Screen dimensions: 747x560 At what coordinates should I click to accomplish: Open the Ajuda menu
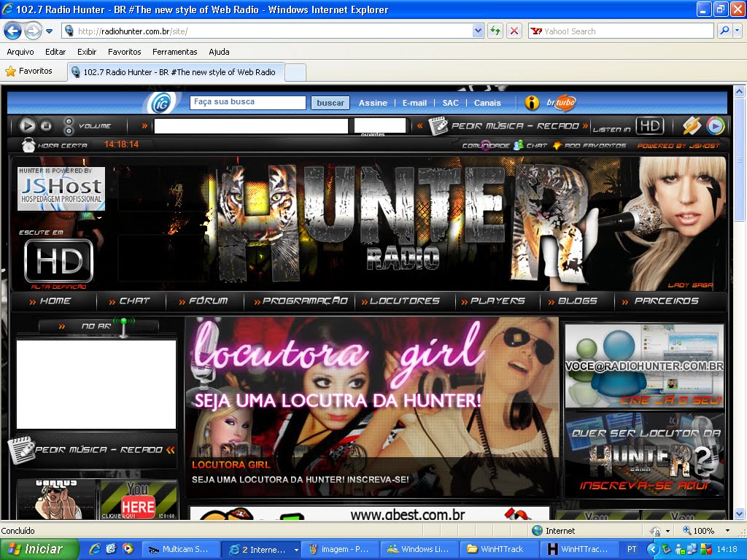pyautogui.click(x=219, y=52)
